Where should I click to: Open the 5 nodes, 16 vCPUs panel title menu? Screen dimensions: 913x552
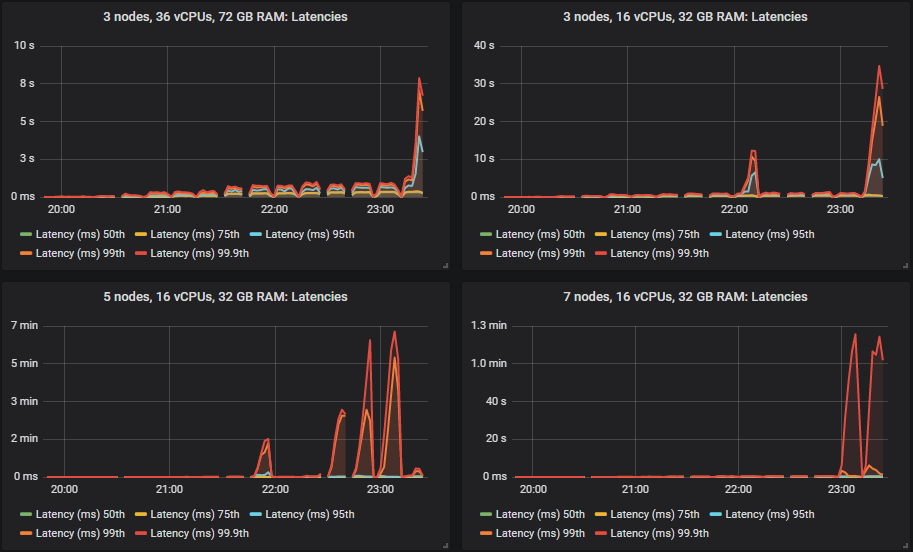click(x=226, y=297)
